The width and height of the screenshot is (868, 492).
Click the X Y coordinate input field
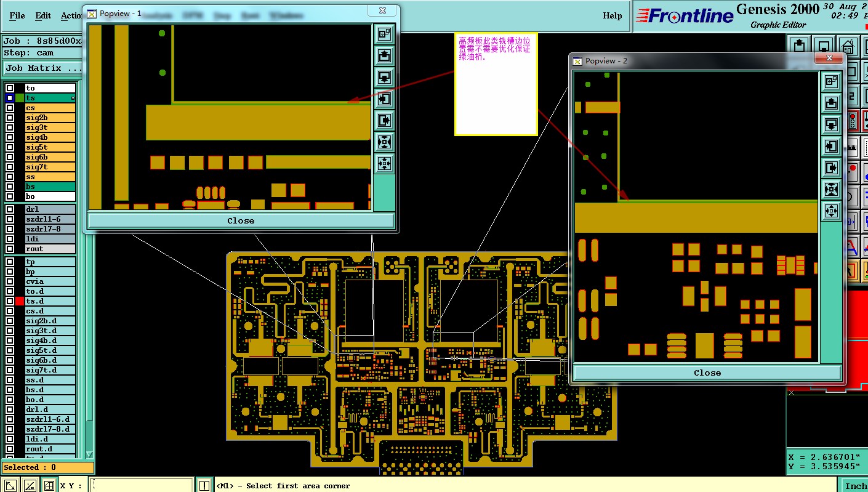141,485
